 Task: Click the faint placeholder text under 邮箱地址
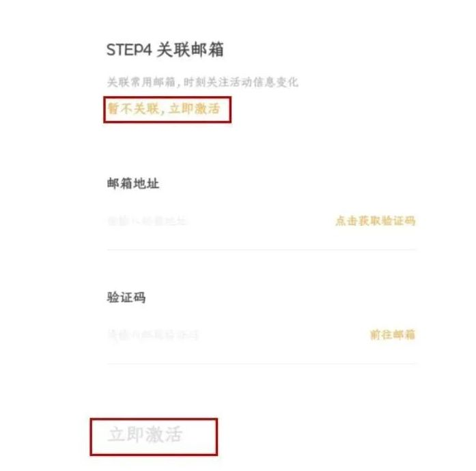(x=147, y=220)
